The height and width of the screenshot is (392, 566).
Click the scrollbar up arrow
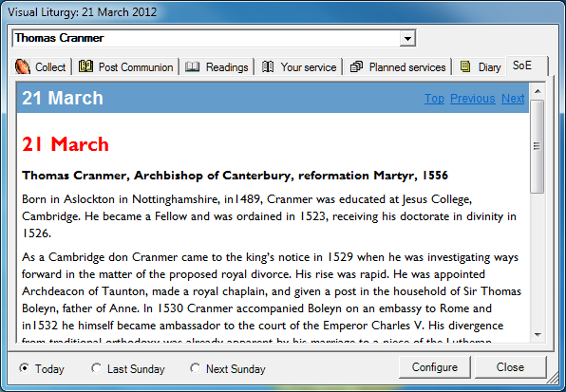point(538,91)
